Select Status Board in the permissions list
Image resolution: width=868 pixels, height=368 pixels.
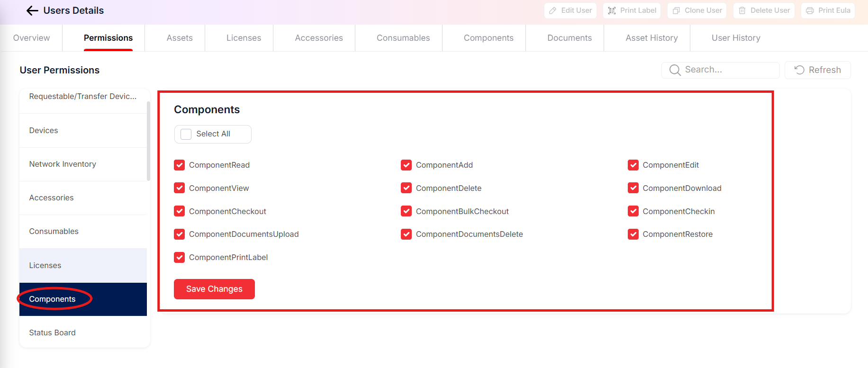point(83,332)
